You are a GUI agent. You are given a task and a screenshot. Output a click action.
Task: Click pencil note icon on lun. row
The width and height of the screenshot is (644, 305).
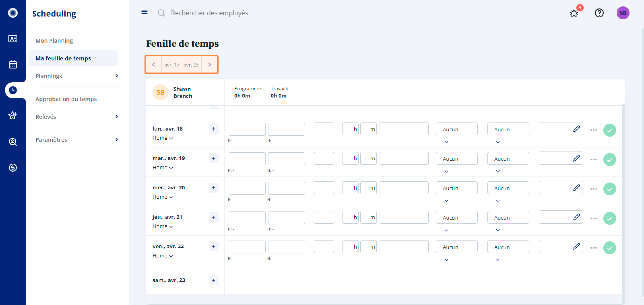[x=576, y=129]
